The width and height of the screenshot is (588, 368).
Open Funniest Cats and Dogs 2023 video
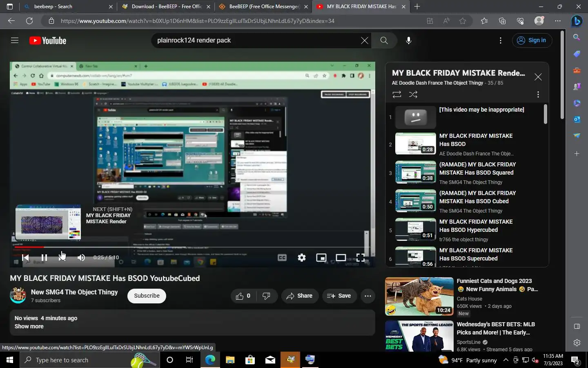(497, 285)
